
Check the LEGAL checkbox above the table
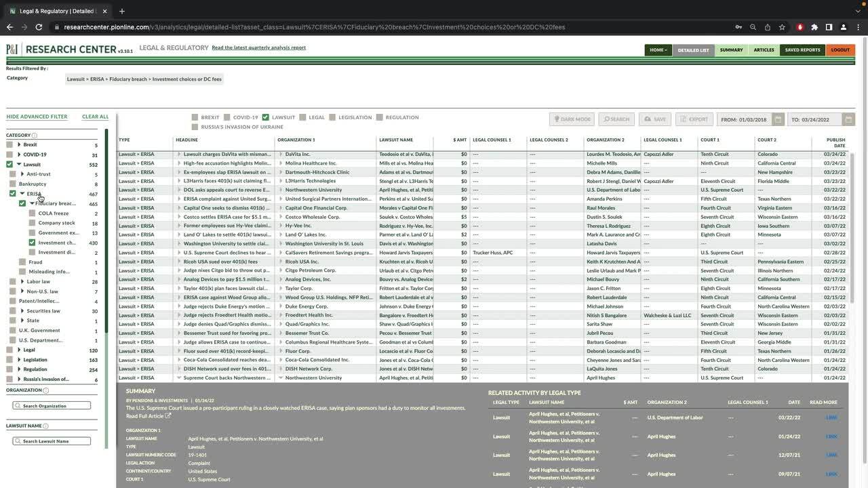click(302, 117)
